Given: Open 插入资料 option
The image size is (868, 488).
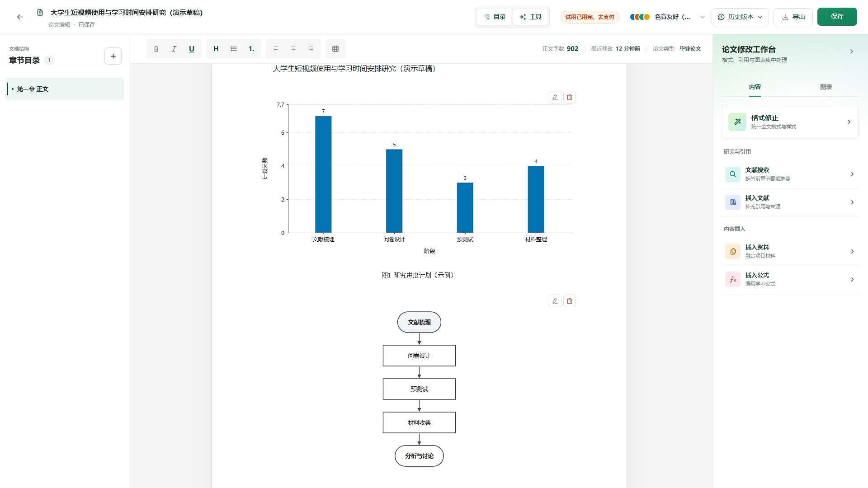Looking at the screenshot, I should pyautogui.click(x=790, y=251).
